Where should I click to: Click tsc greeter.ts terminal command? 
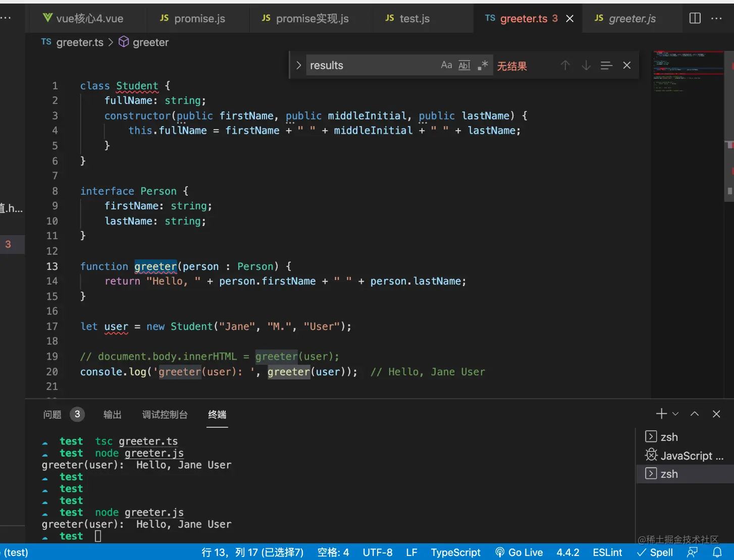click(136, 441)
